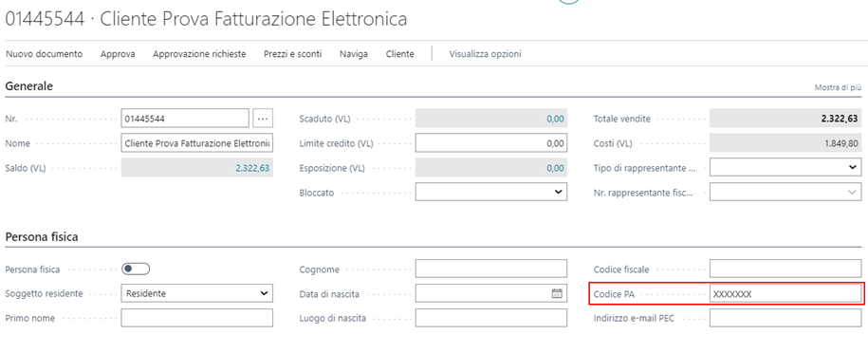Screen dimensions: 868x353
Task: Click the Nr. input field
Action: click(185, 118)
